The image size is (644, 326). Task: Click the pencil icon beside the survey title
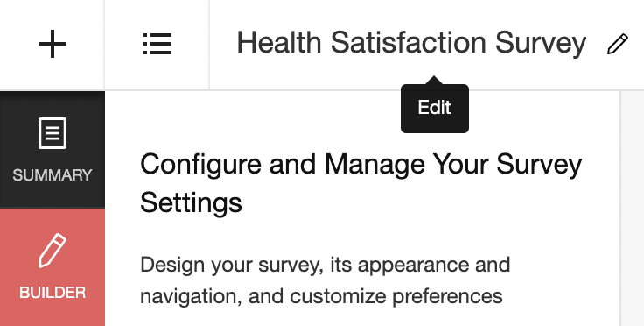pos(617,44)
